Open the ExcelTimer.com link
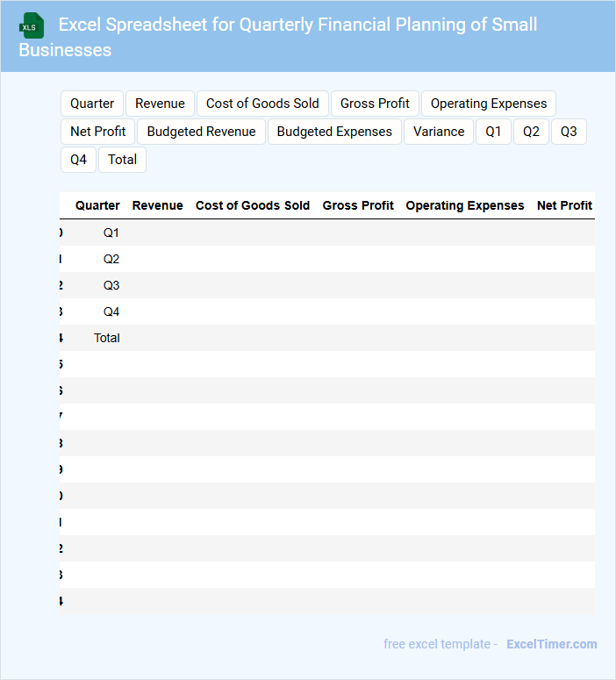The image size is (616, 680). point(552,644)
